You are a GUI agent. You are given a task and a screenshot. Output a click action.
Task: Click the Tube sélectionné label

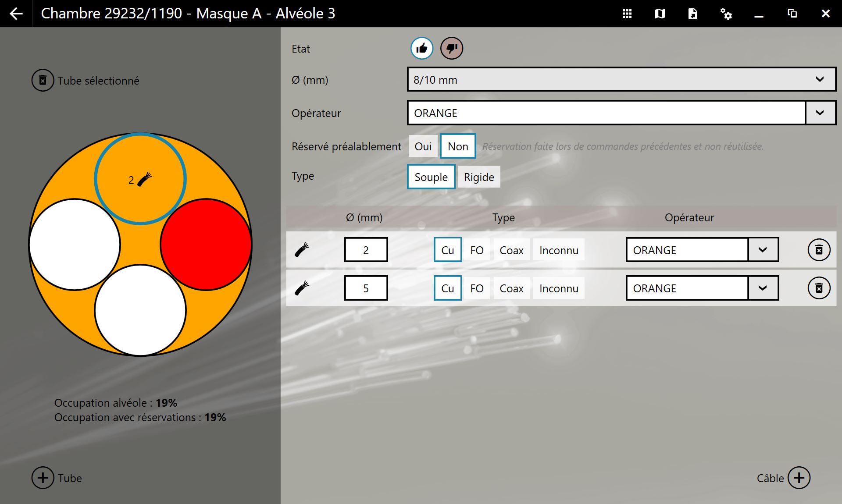(x=98, y=81)
